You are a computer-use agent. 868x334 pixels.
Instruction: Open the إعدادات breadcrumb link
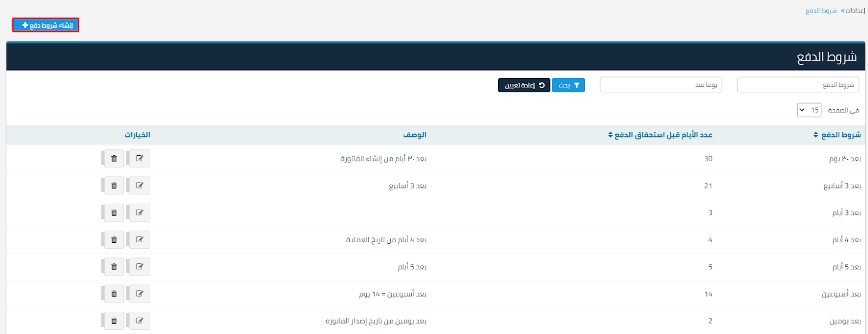point(856,11)
